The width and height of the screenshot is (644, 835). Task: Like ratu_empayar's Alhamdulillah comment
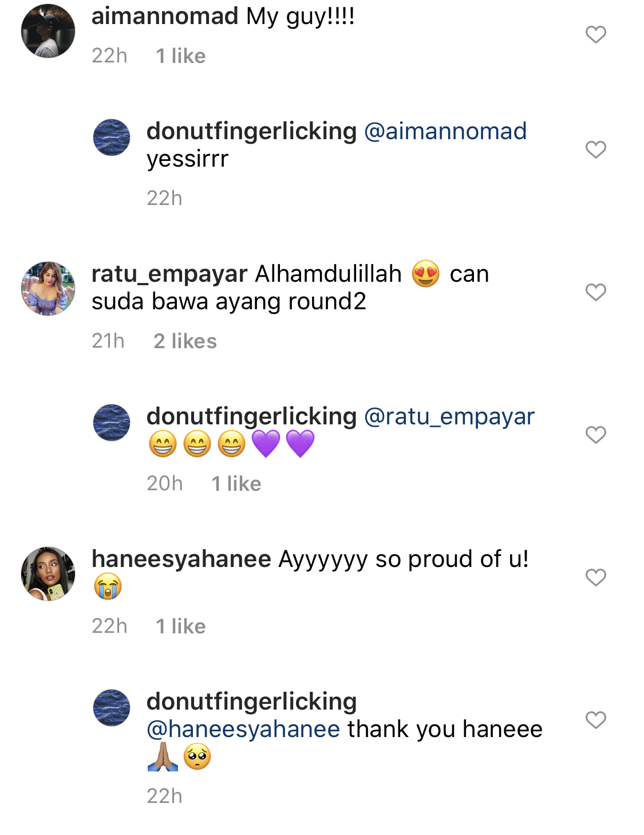(x=595, y=292)
